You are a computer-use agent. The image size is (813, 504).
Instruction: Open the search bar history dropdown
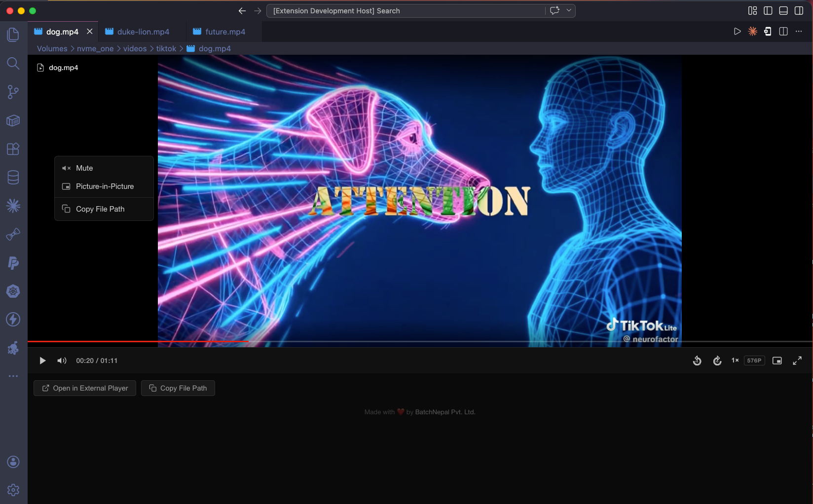coord(568,10)
